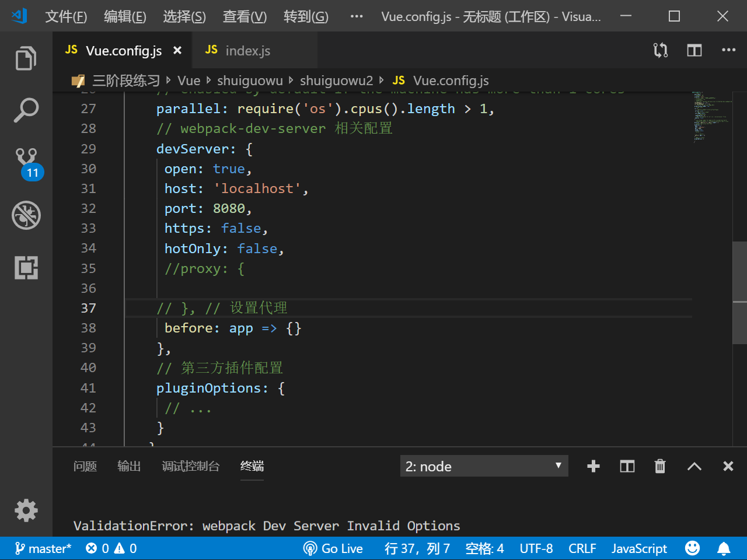Click the hotOnly: false line

point(224,249)
